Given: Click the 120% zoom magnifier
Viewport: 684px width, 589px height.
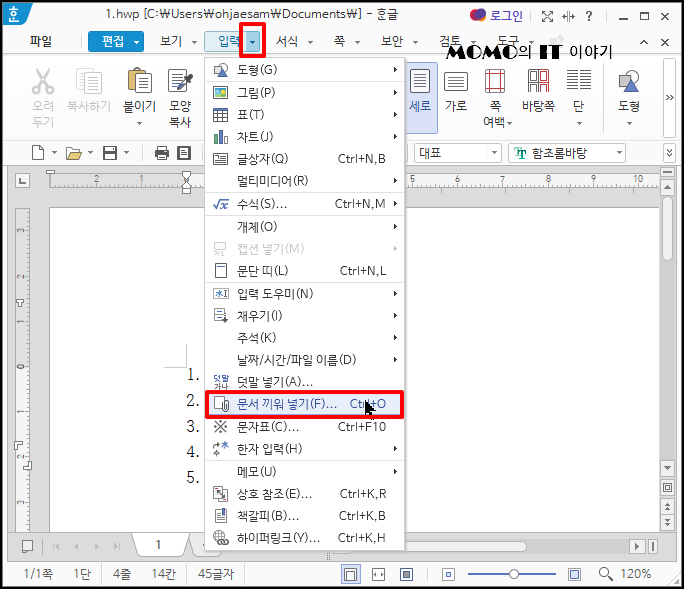Looking at the screenshot, I should tap(605, 574).
